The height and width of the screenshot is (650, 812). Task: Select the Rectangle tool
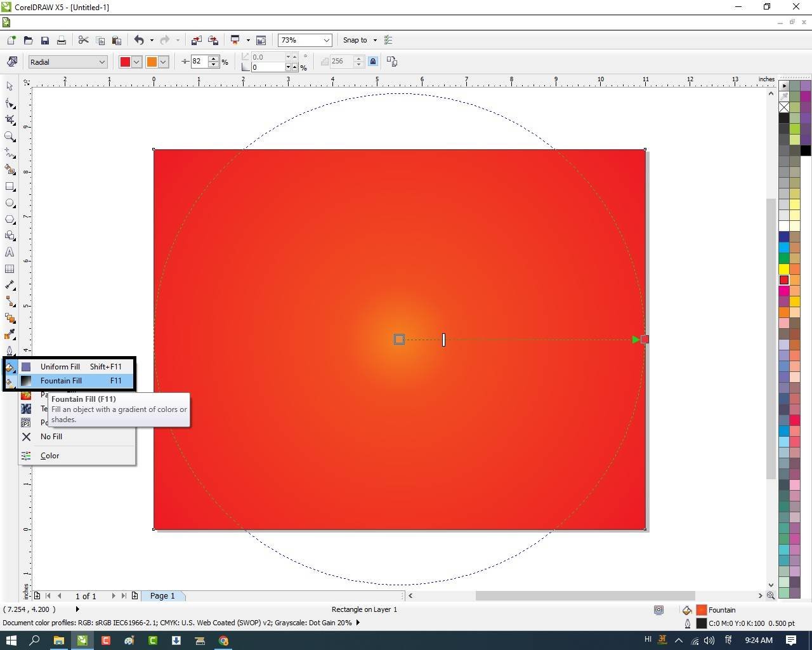pyautogui.click(x=10, y=187)
